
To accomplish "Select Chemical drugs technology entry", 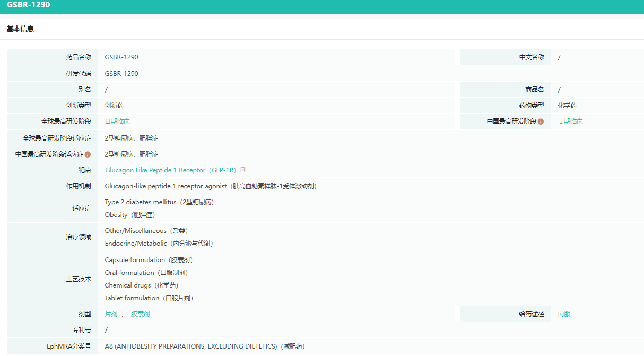I will tap(141, 285).
